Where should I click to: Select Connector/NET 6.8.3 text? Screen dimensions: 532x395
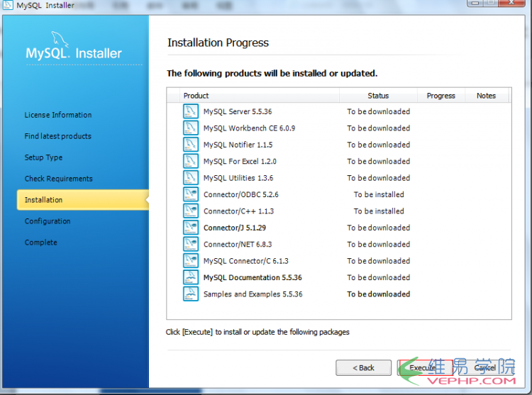[x=238, y=245]
